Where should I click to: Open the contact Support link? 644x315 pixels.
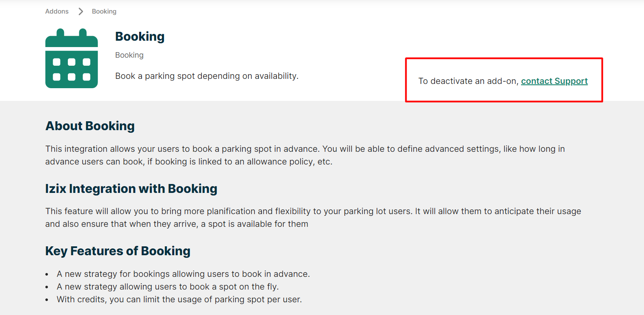(x=554, y=81)
